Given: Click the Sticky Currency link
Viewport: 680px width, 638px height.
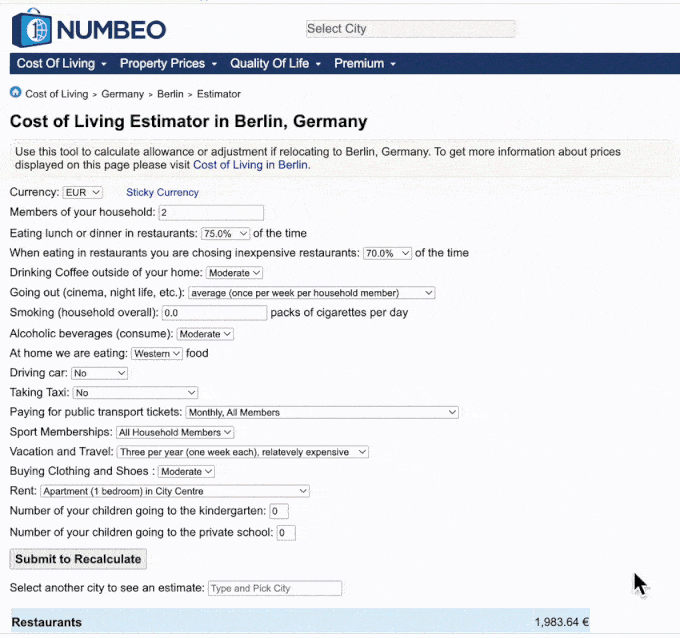Looking at the screenshot, I should tap(162, 192).
